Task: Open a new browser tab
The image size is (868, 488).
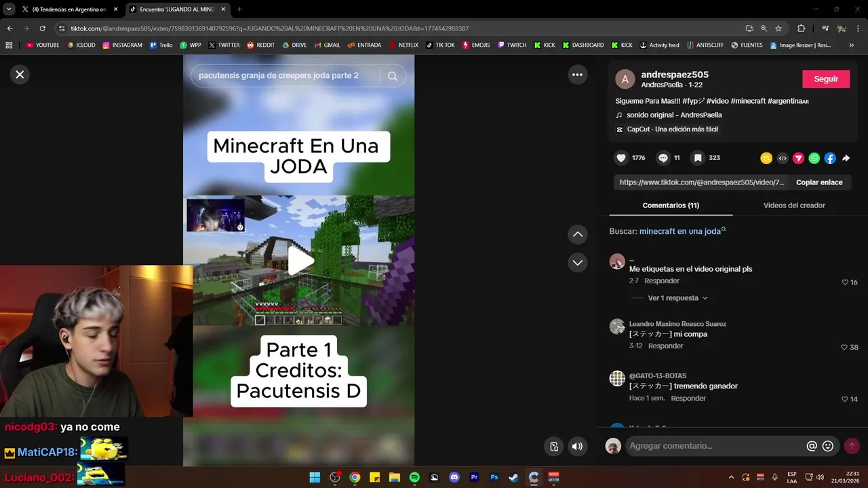Action: (x=239, y=9)
